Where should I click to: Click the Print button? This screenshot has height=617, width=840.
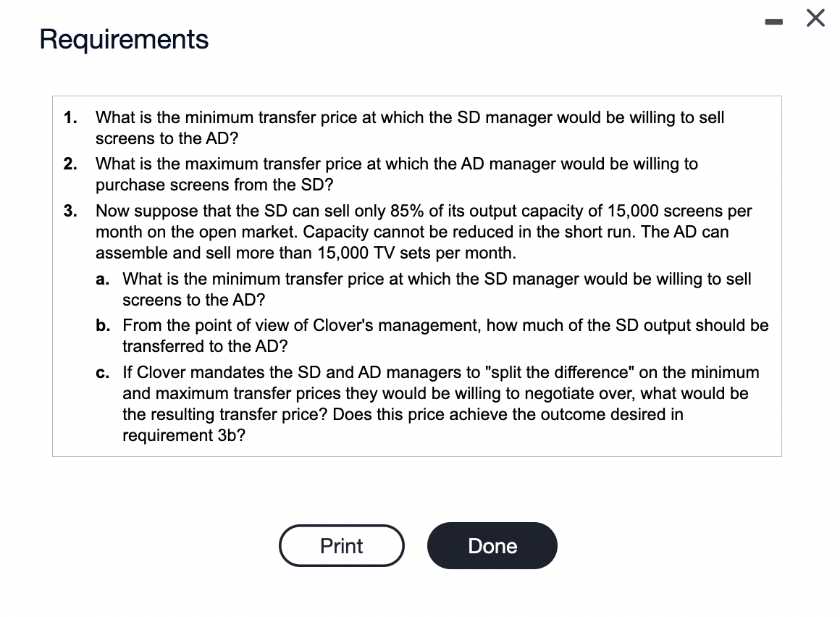tap(341, 546)
